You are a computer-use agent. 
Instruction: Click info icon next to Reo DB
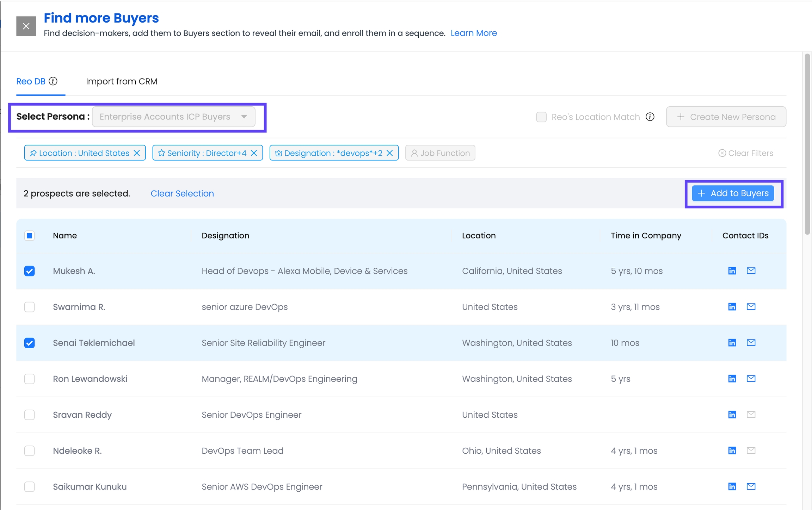click(53, 81)
